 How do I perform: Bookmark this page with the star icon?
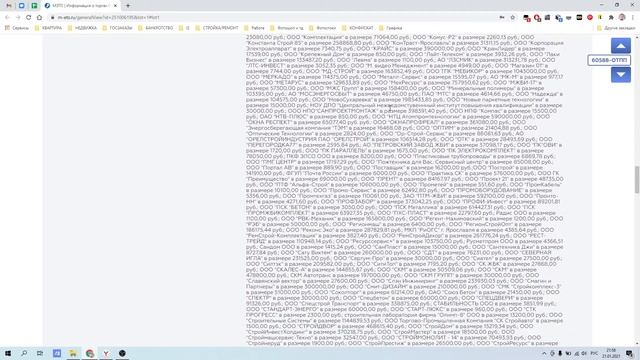coord(513,18)
